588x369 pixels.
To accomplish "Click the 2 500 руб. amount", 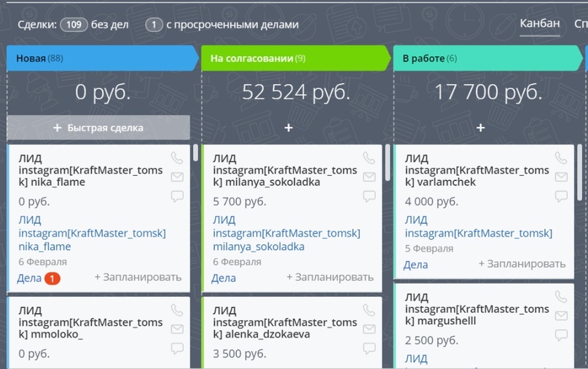I will pyautogui.click(x=431, y=341).
